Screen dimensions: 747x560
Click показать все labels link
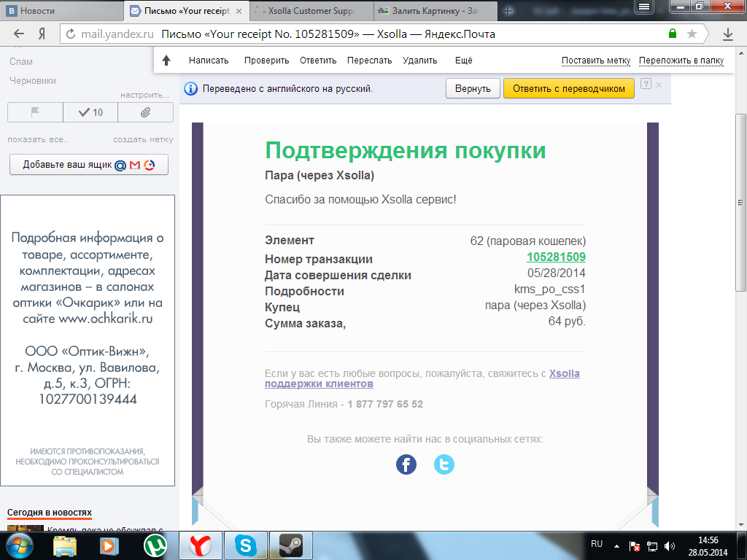coord(39,139)
